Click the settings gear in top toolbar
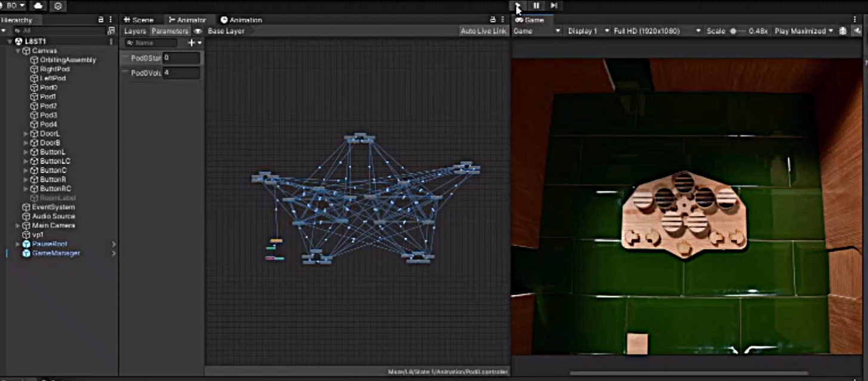This screenshot has width=868, height=381. coord(57,5)
